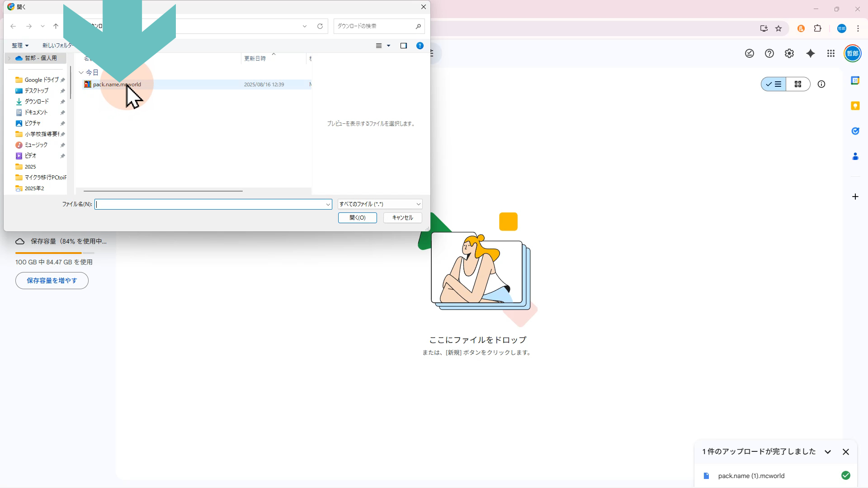The width and height of the screenshot is (868, 488).
Task: Collapse the upload complete notification panel
Action: (x=828, y=452)
